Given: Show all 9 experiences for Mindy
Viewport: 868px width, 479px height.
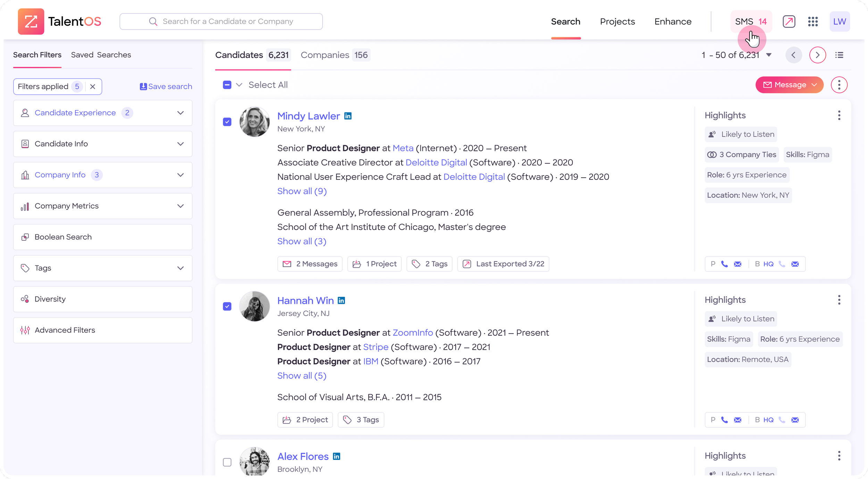Looking at the screenshot, I should coord(302,191).
